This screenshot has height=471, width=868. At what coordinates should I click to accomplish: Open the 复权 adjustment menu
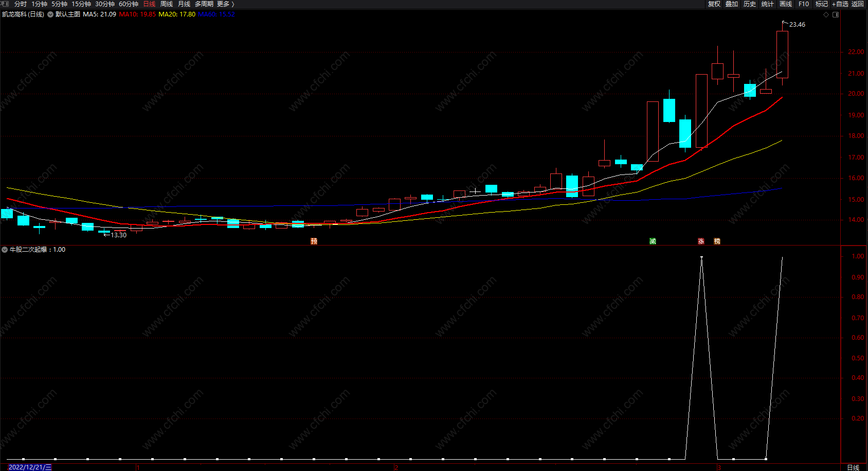coord(714,4)
